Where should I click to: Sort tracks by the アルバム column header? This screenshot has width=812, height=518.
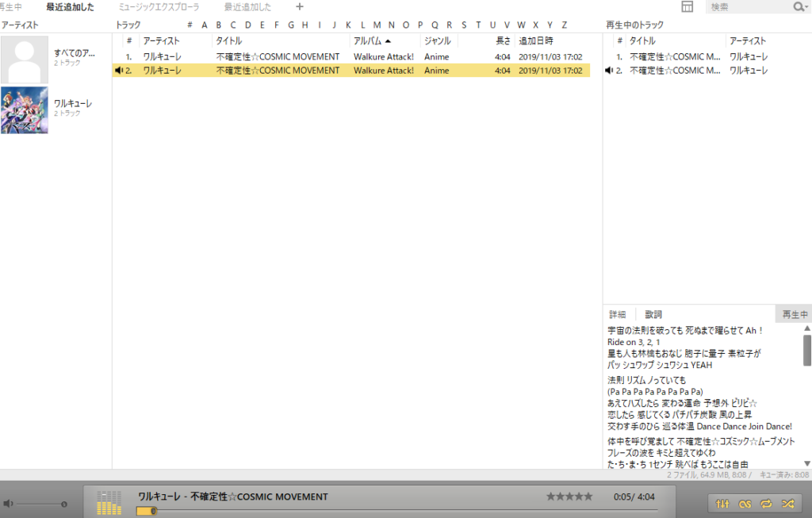pos(385,41)
